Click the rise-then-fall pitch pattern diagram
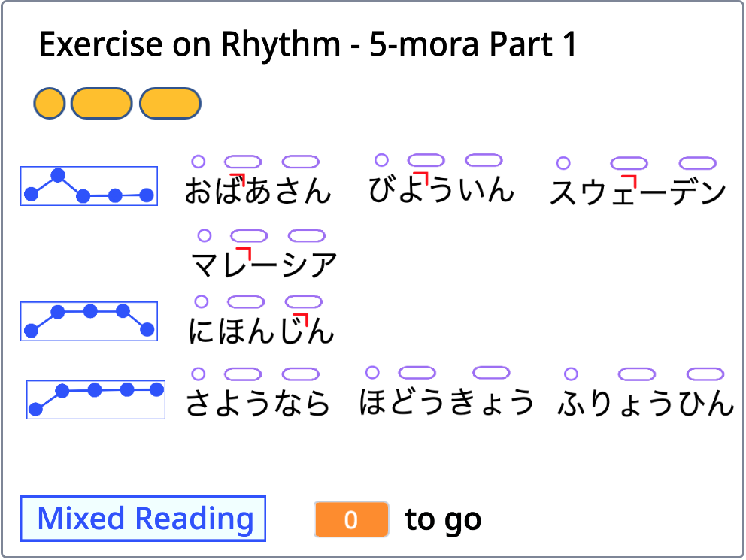Viewport: 746px width, 560px height. 88,186
